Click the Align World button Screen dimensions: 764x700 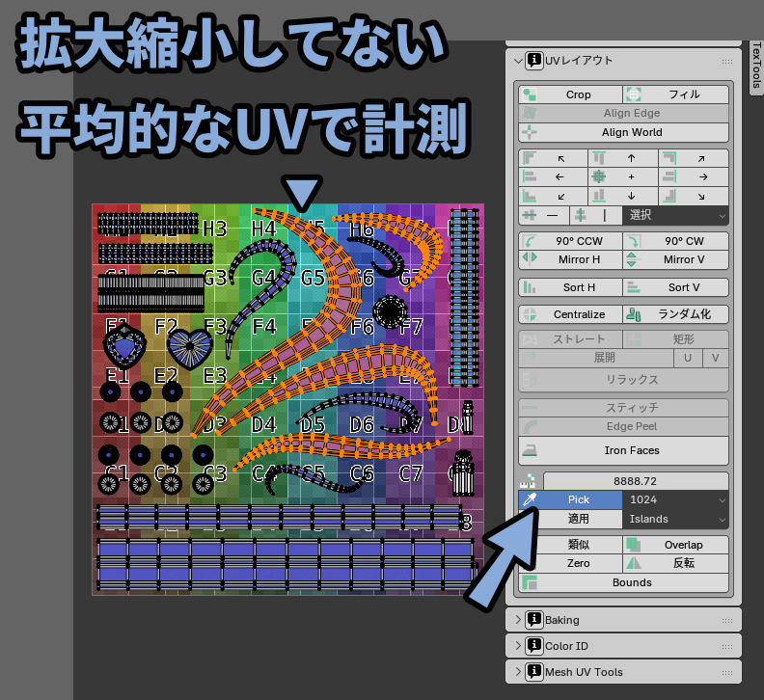coord(623,132)
